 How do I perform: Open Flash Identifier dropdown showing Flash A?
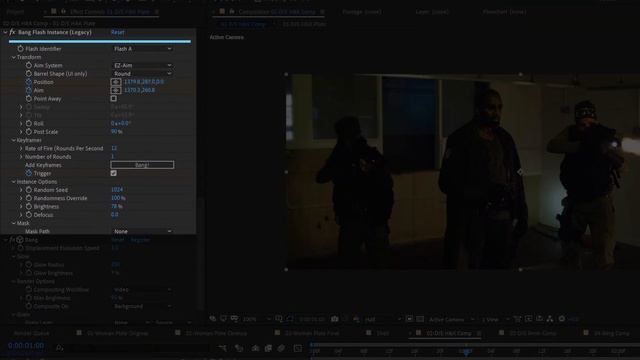(x=142, y=49)
